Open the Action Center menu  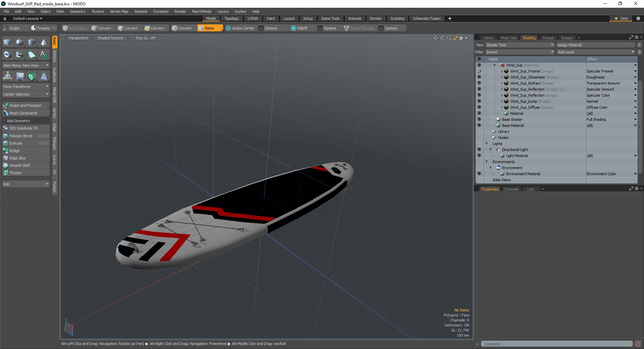pos(240,28)
